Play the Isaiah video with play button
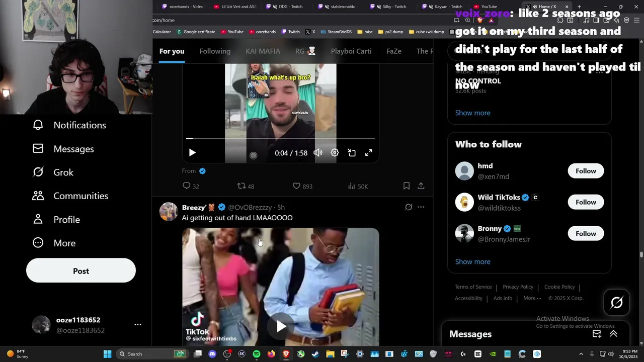 click(x=192, y=153)
